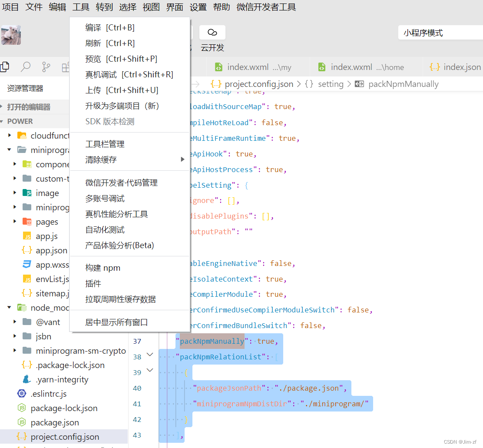Screen dimensions: 483x448
Task: Click the 云开发 cloud development icon
Action: 212,32
